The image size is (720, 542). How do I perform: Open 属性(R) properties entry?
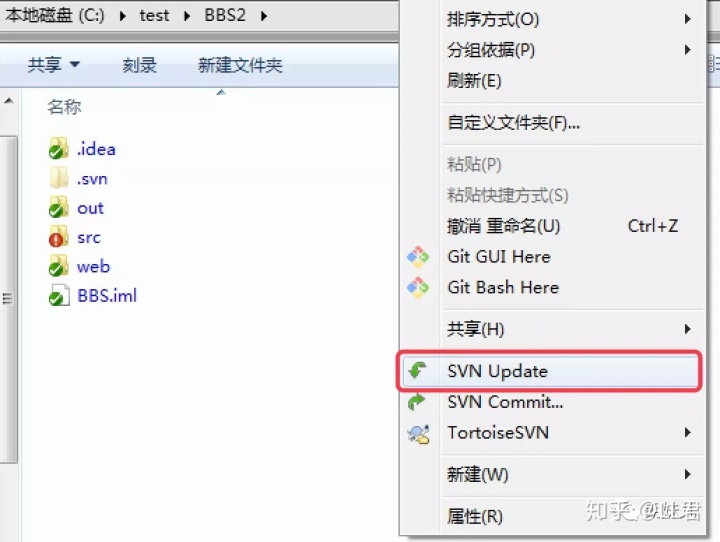pyautogui.click(x=553, y=517)
